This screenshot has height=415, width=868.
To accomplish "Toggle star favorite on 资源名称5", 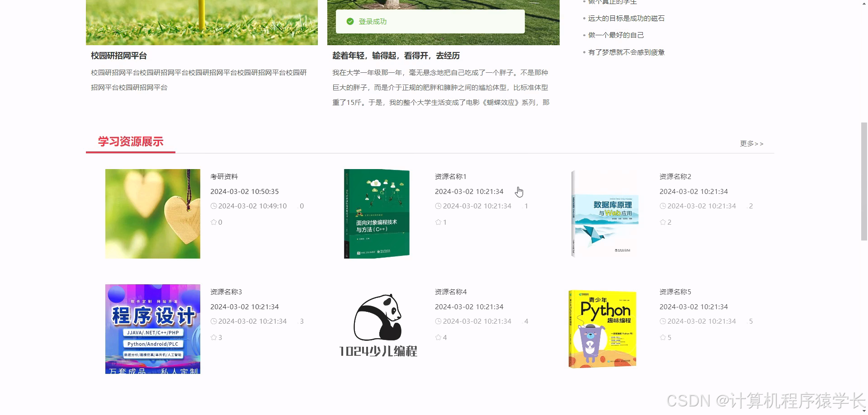I will pos(662,337).
